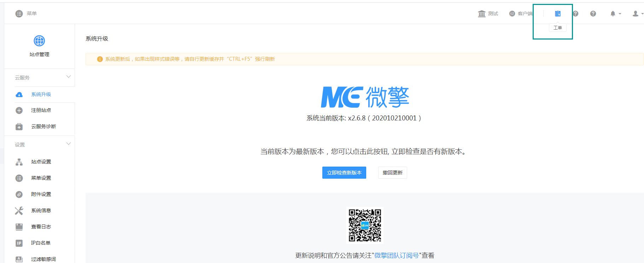
Task: Click the icon beside 过滤敏感词
Action: tap(19, 259)
